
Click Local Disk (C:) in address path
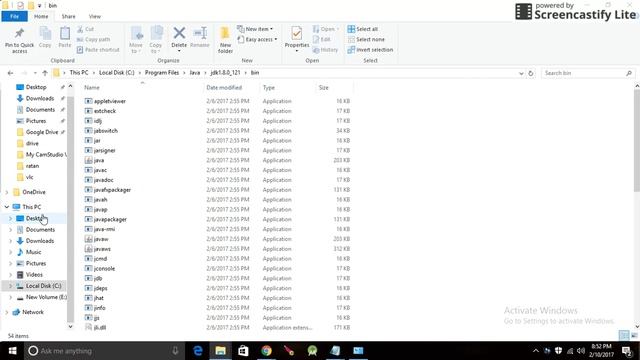(x=116, y=73)
